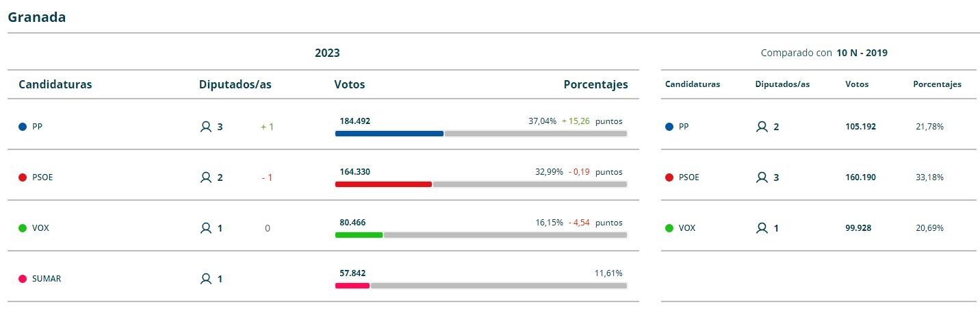Click the Diputados/as header in 2023 table
This screenshot has width=980, height=309.
coord(235,84)
